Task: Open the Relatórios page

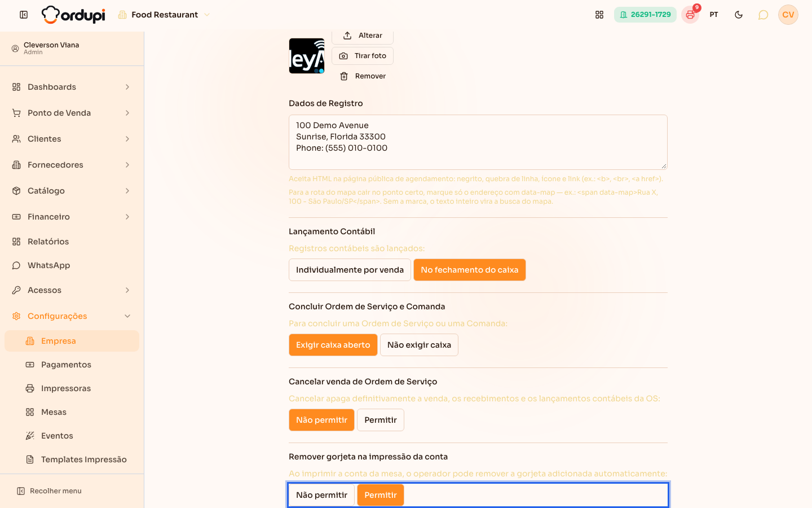Action: pyautogui.click(x=72, y=242)
